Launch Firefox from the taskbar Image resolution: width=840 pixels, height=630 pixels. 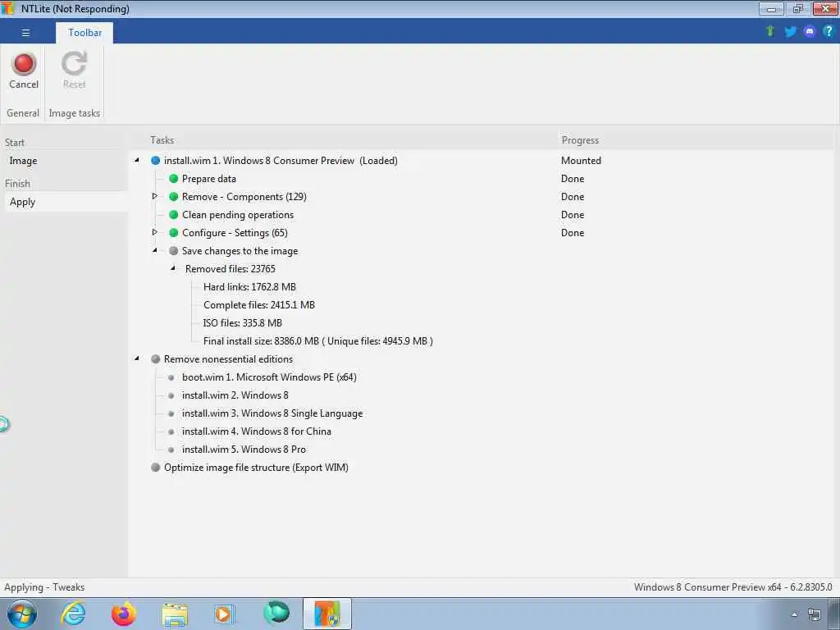pyautogui.click(x=124, y=614)
